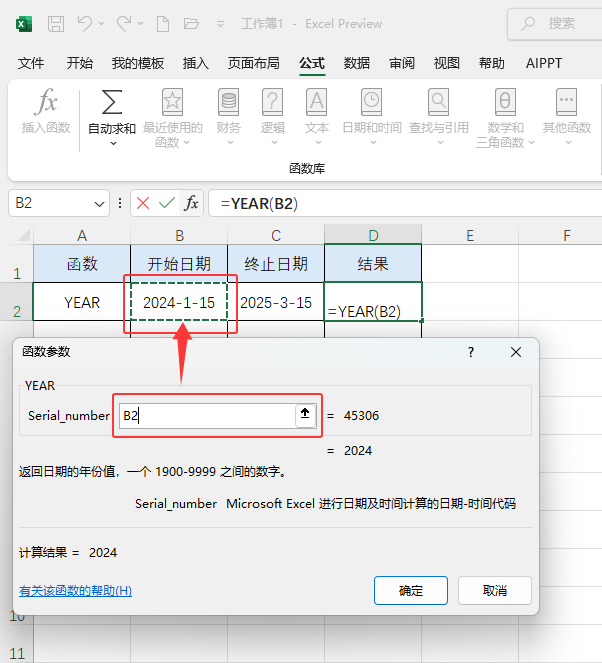Click the select all corner triangle
Viewport: 602px width, 663px height.
tap(23, 235)
